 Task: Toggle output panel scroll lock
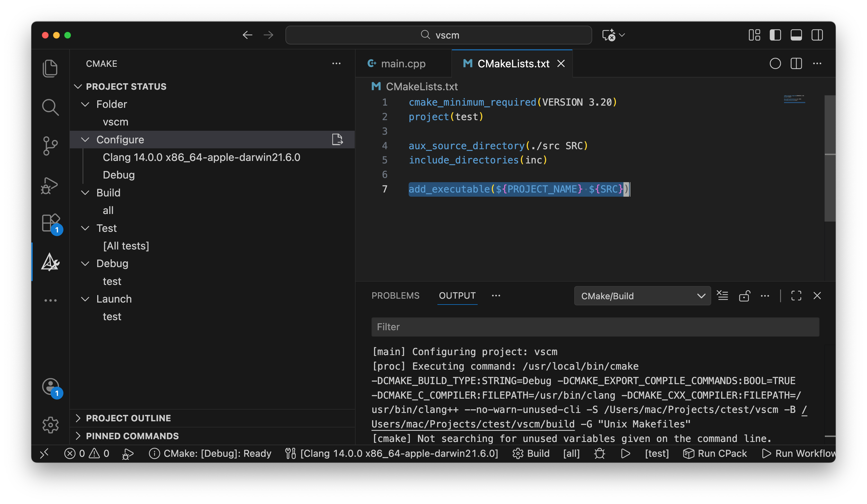coord(744,296)
